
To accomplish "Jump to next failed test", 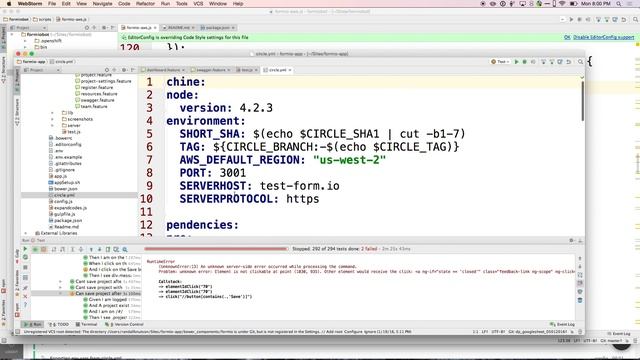I will (x=99, y=249).
